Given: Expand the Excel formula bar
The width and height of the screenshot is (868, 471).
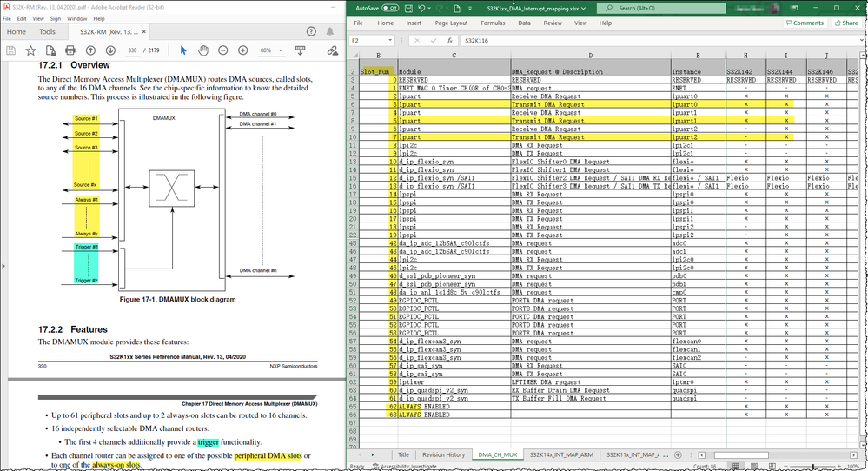Looking at the screenshot, I should click(860, 40).
